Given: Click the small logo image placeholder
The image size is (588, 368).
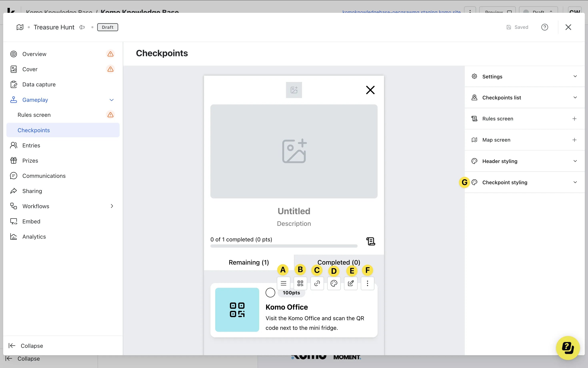Looking at the screenshot, I should pyautogui.click(x=294, y=90).
